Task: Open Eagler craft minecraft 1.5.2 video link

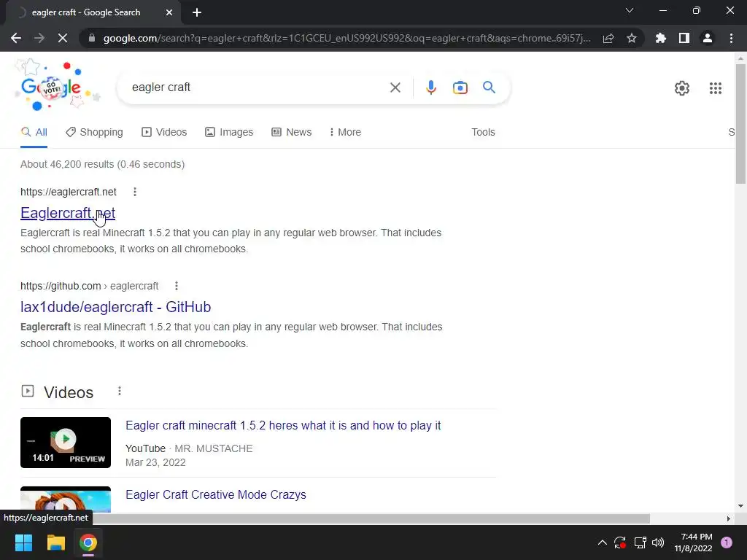Action: point(283,426)
